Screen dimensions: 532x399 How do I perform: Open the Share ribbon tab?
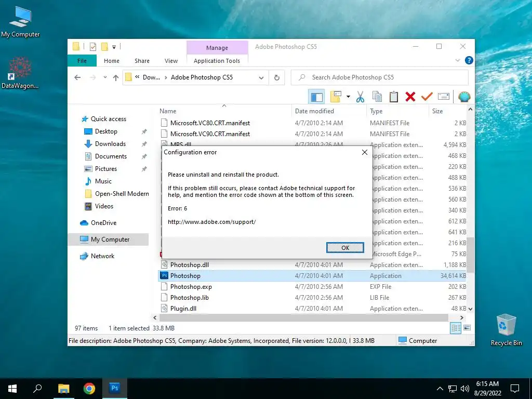pyautogui.click(x=142, y=61)
